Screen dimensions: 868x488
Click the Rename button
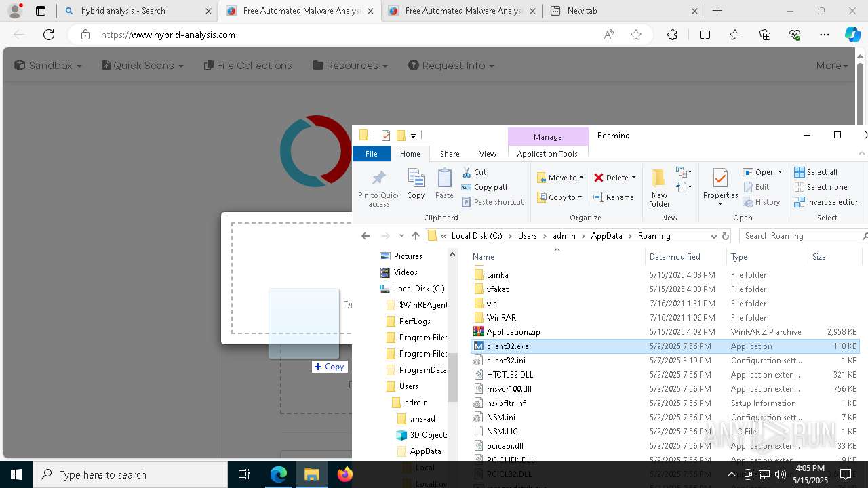point(614,197)
